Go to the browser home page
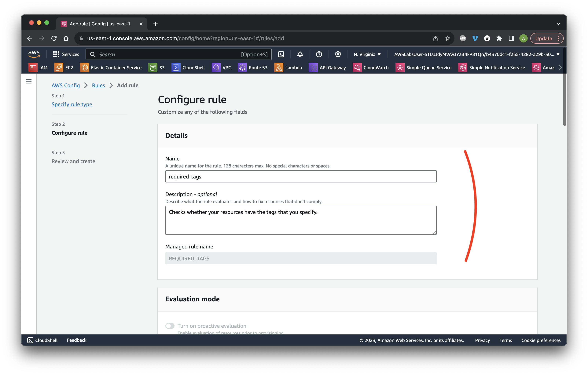Image resolution: width=588 pixels, height=374 pixels. 66,38
